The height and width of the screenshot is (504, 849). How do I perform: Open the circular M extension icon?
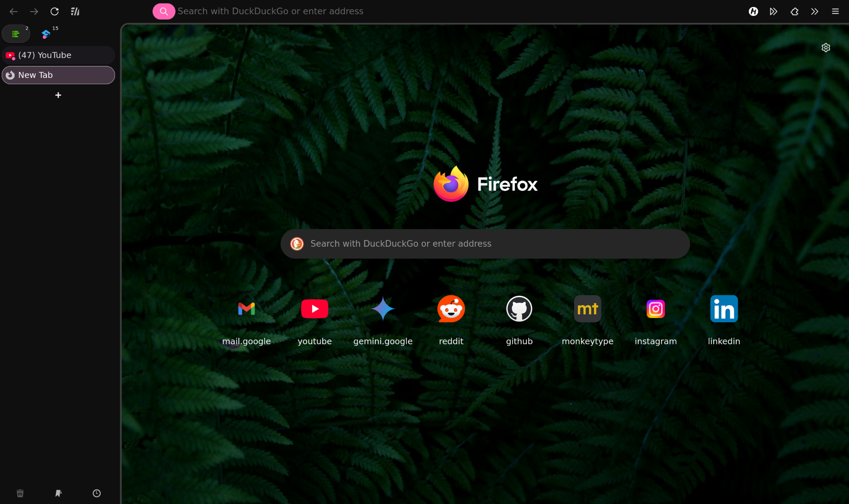coord(753,11)
